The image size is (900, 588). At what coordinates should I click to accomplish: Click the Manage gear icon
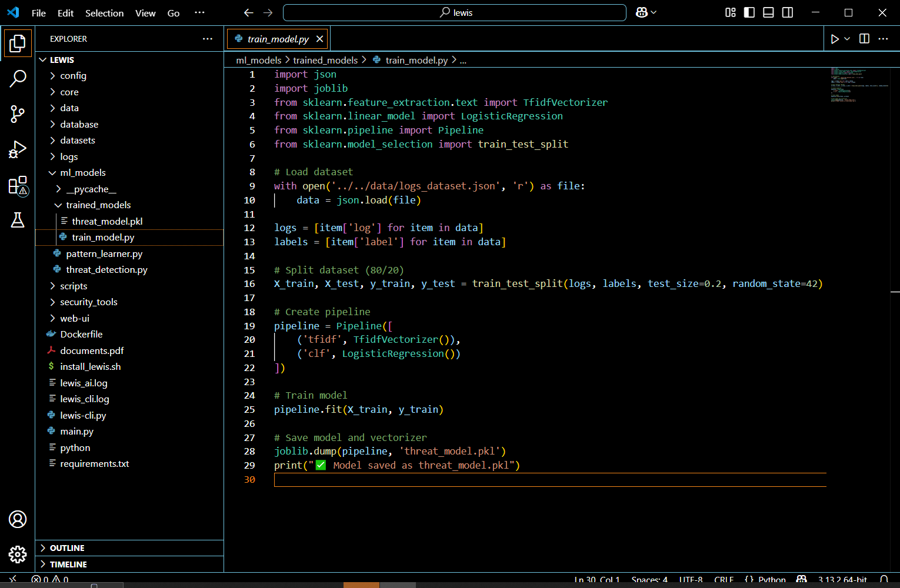click(x=18, y=554)
